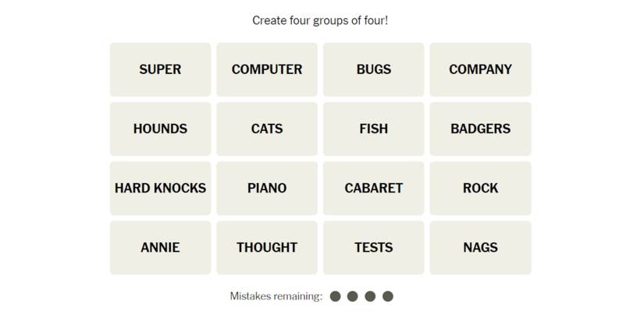Tap the FISH tile
The height and width of the screenshot is (322, 644).
click(373, 129)
